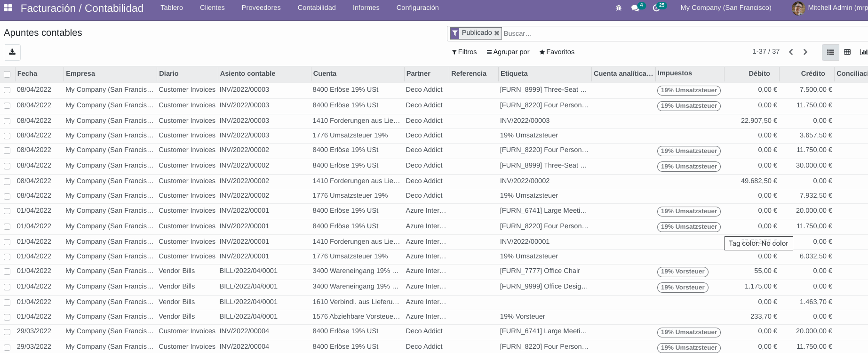
Task: Click 19% Umsatzsteuer tag on 7.500,00 € row
Action: click(689, 90)
